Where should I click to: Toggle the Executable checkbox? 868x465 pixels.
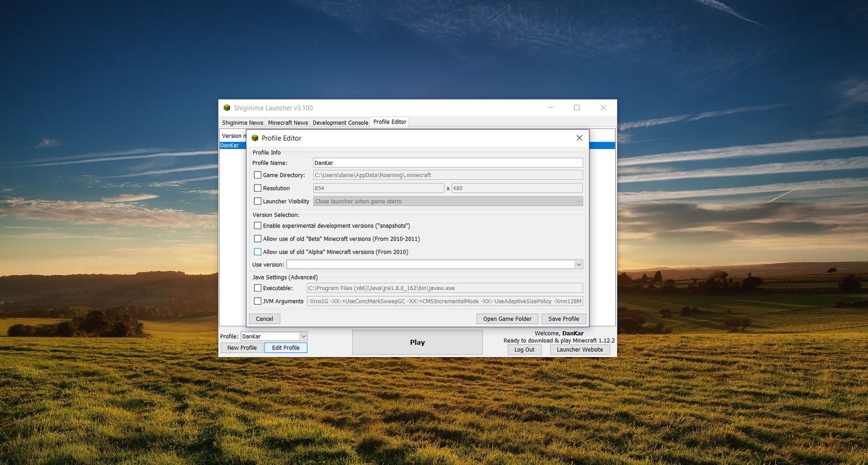pos(257,288)
